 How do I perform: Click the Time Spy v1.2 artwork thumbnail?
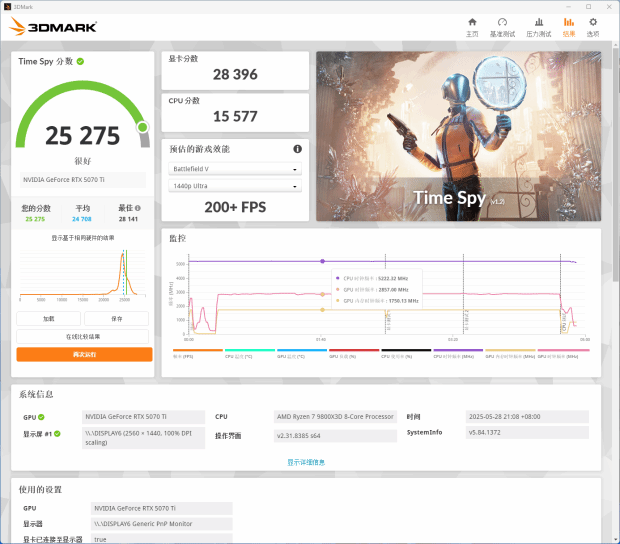459,136
